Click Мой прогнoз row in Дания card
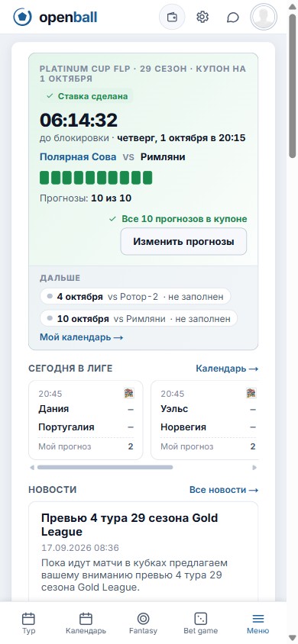The height and width of the screenshot is (644, 298). point(86,446)
